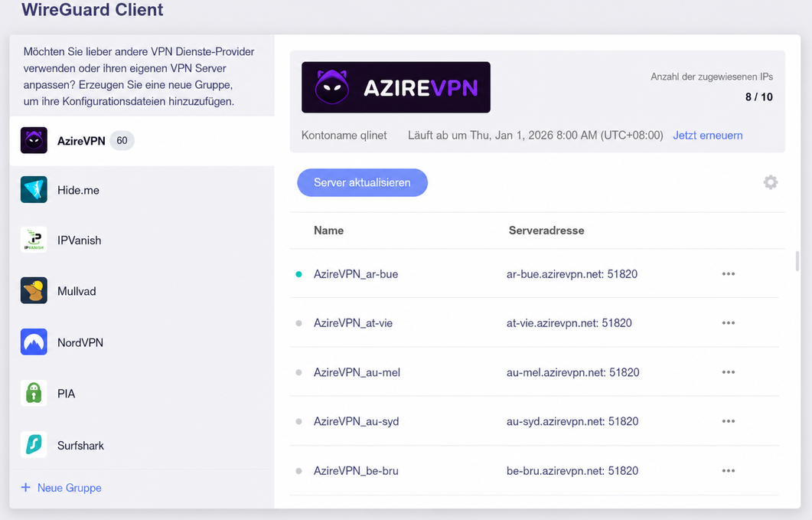Click the plus icon beside Neue Gruppe
This screenshot has width=812, height=520.
[25, 487]
